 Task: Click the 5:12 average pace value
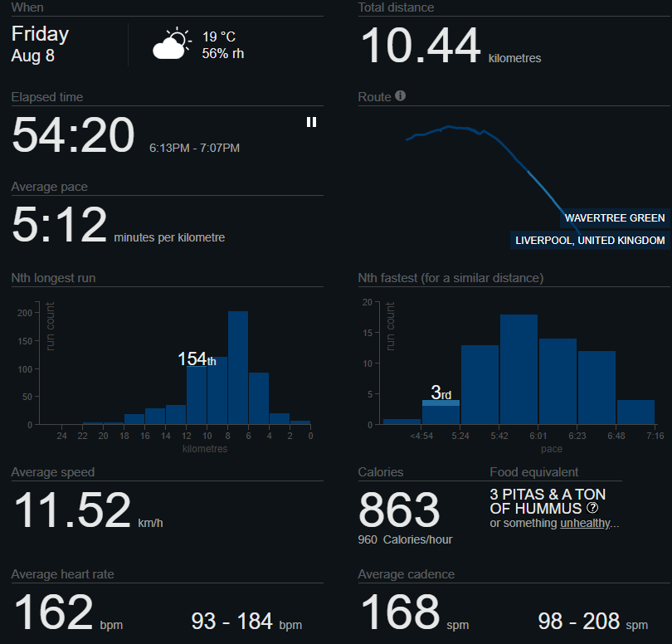(x=59, y=226)
